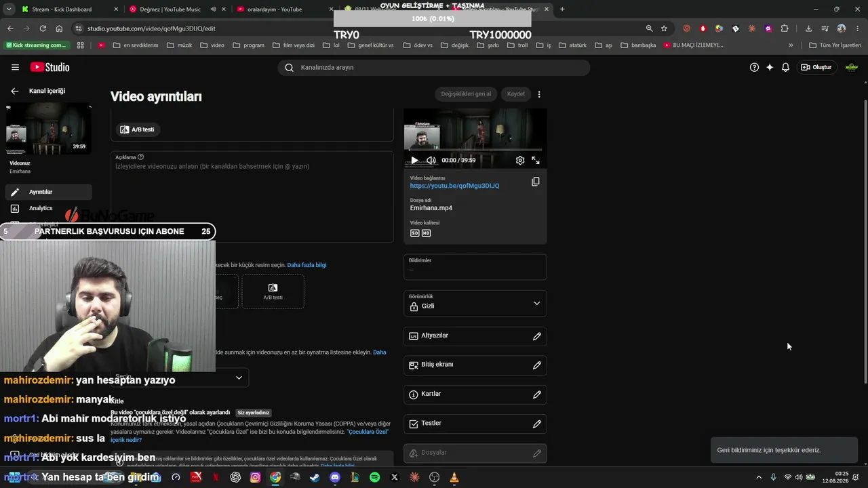Click the description A/B testi button
The image size is (868, 488).
pos(137,129)
